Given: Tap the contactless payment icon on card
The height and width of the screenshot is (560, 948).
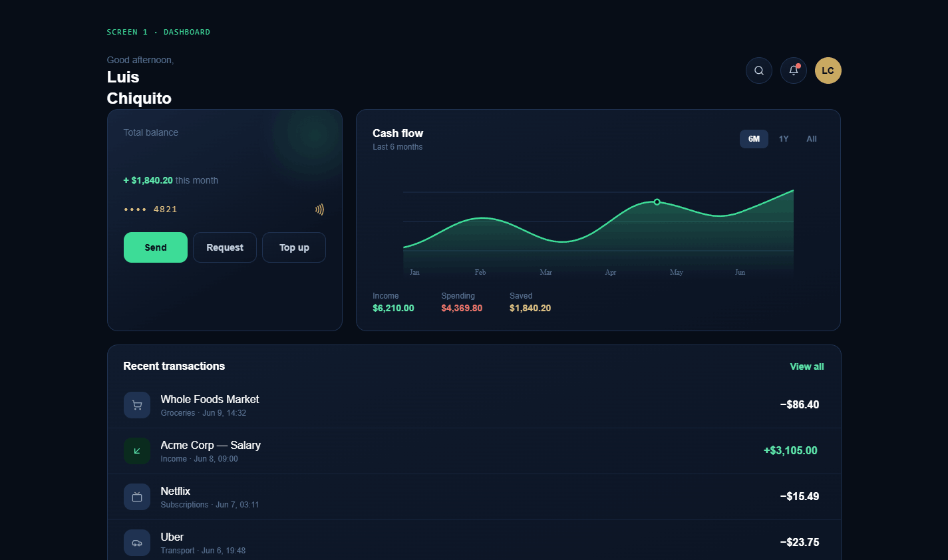Looking at the screenshot, I should (x=320, y=210).
